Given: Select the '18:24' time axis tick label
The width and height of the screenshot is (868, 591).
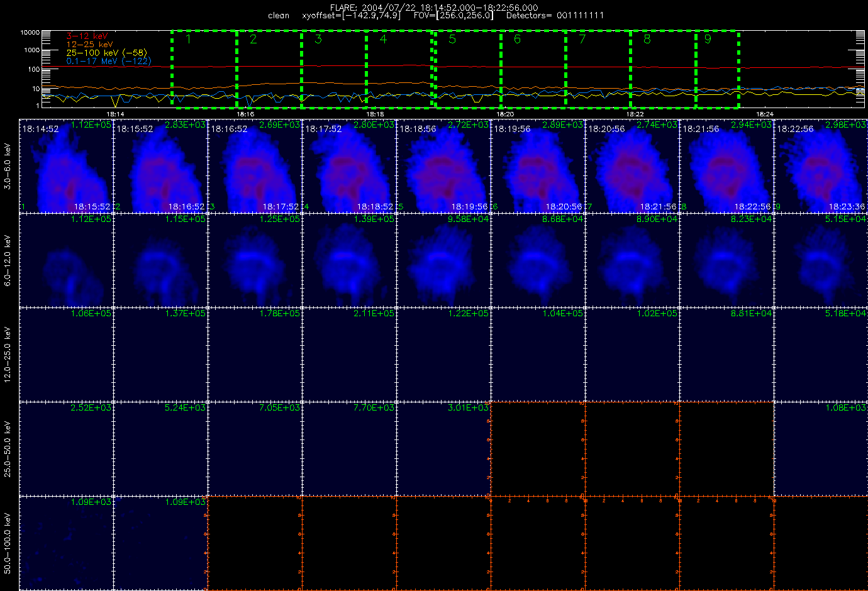Looking at the screenshot, I should 765,114.
